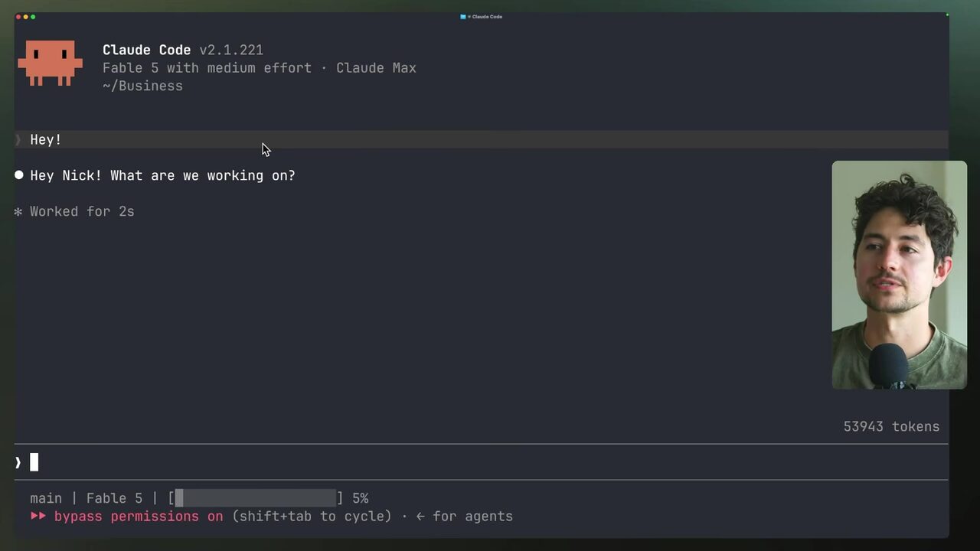Click the green maximize window button
This screenshot has height=551, width=980.
33,16
